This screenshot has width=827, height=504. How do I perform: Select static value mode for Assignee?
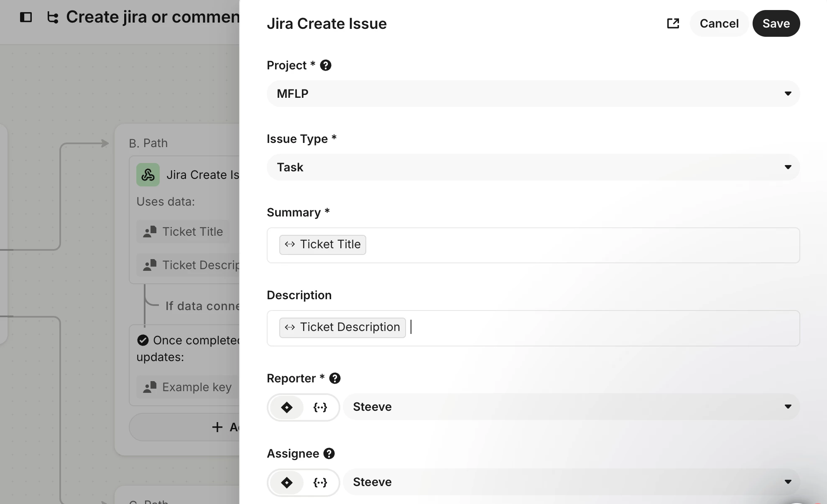click(287, 482)
